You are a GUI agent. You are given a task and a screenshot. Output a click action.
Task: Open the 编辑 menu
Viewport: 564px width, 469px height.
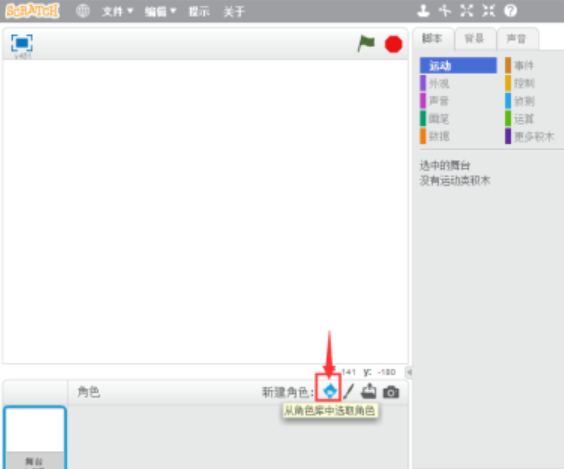click(160, 12)
